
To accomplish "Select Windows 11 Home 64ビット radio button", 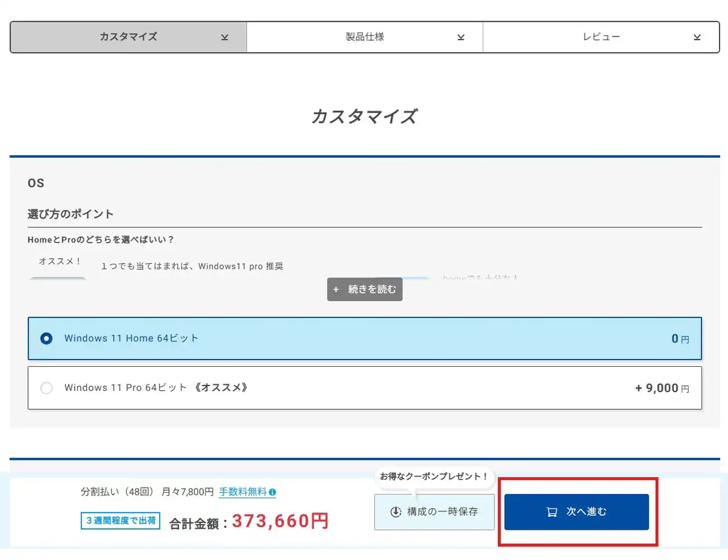I will click(46, 339).
